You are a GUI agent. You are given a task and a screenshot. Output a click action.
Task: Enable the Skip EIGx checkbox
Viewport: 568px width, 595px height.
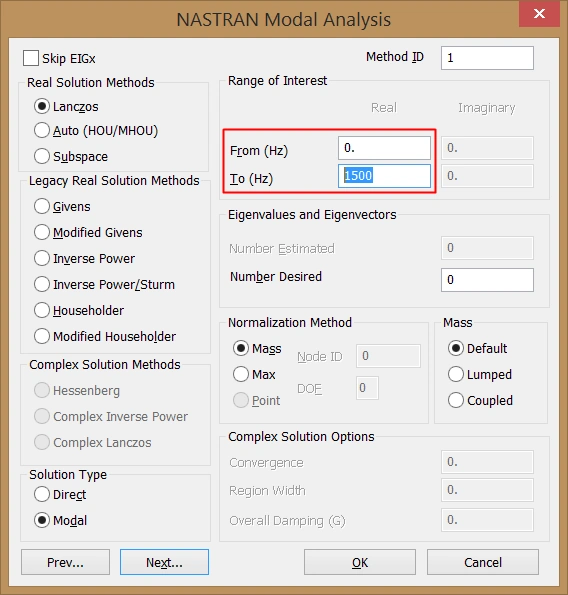(31, 58)
